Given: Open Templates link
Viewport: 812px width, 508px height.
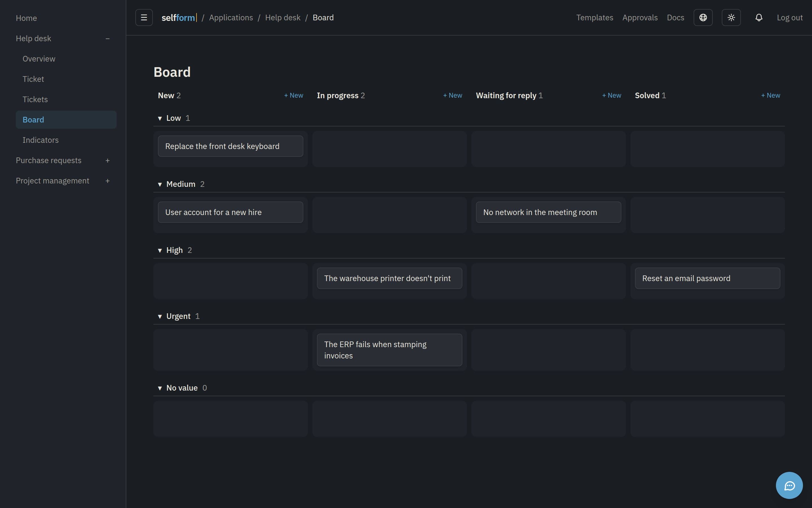Looking at the screenshot, I should (x=595, y=17).
